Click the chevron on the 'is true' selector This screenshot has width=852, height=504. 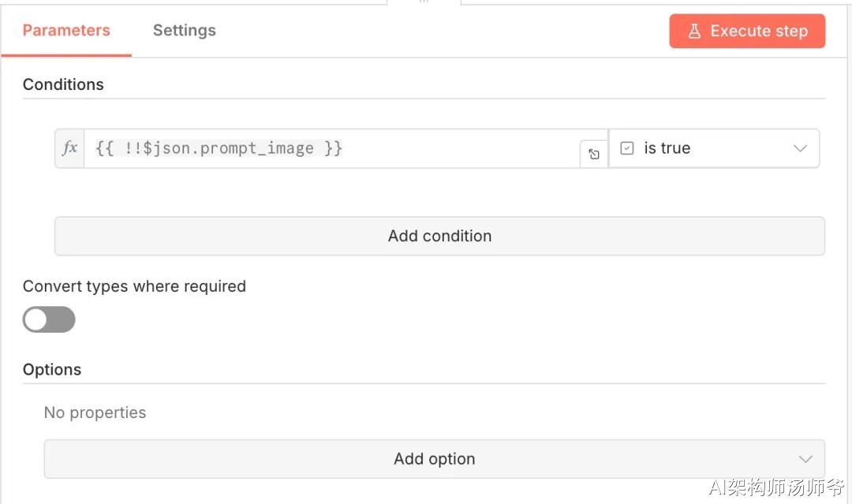point(800,148)
